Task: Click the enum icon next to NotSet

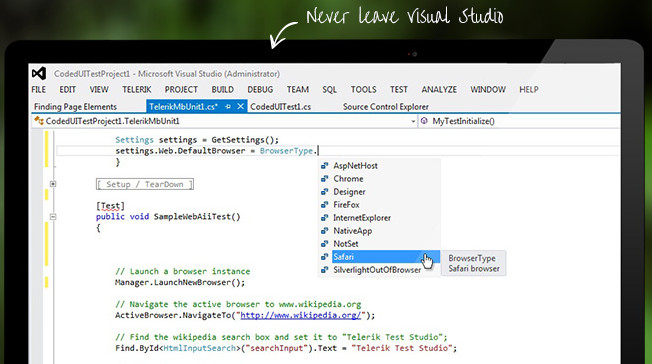Action: pyautogui.click(x=325, y=244)
